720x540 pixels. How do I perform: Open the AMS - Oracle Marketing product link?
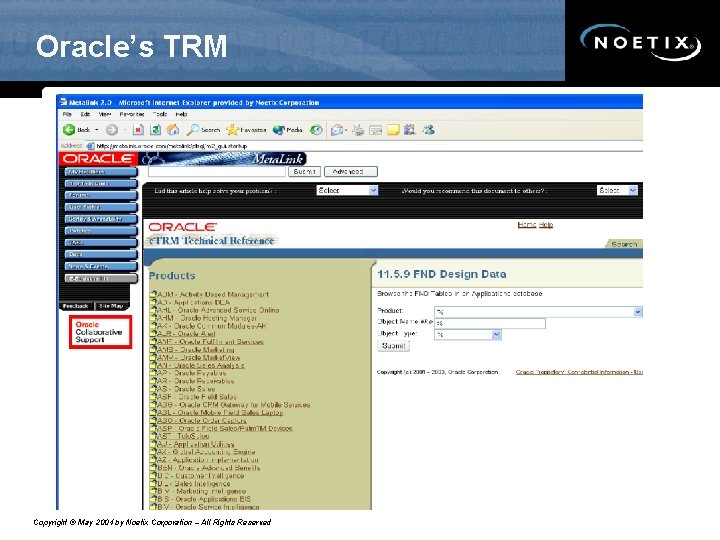point(196,349)
